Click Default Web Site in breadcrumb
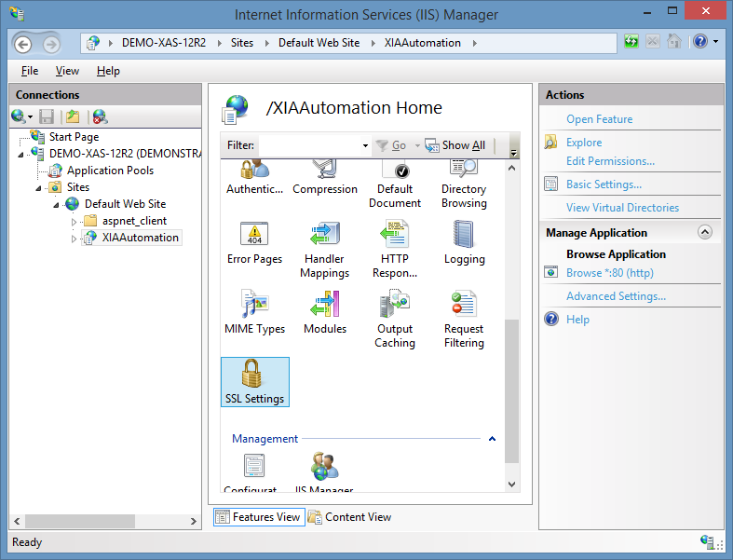The height and width of the screenshot is (560, 733). pos(319,43)
